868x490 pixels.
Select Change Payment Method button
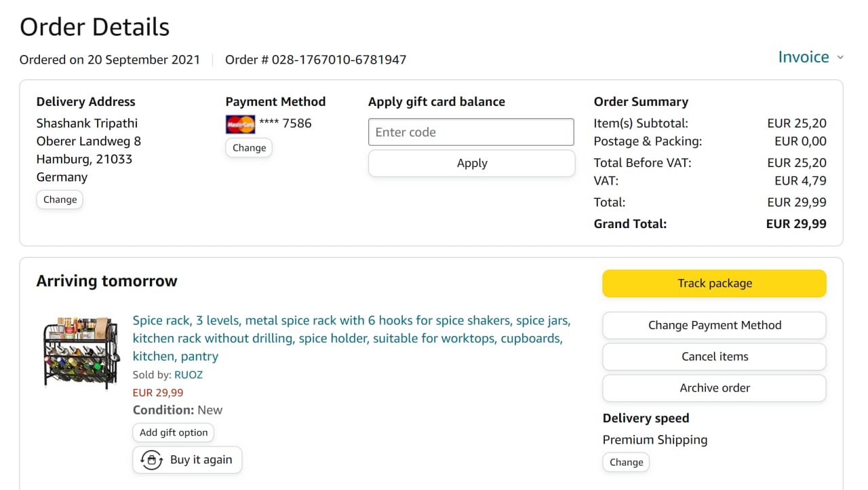tap(714, 325)
